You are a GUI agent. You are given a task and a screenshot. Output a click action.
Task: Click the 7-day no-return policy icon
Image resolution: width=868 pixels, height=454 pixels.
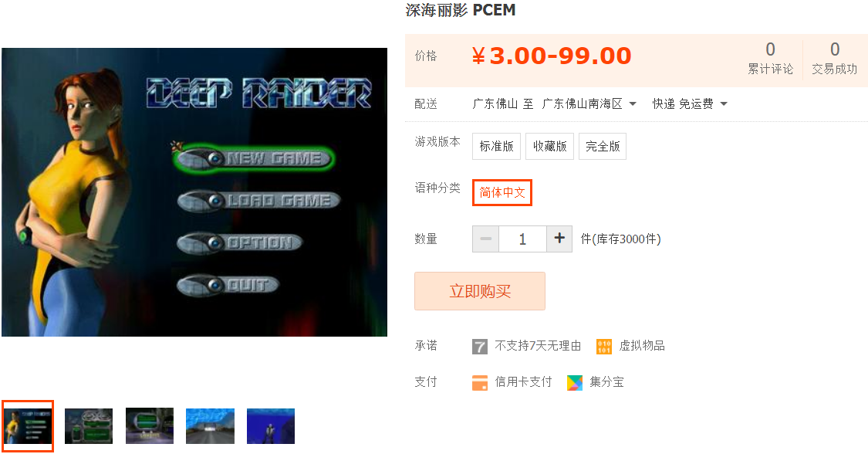479,347
